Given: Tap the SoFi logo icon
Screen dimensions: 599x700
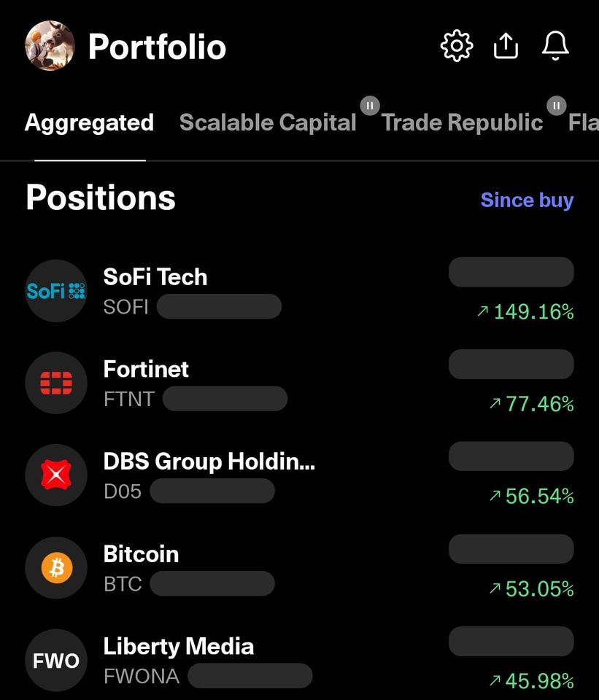Looking at the screenshot, I should tap(56, 291).
